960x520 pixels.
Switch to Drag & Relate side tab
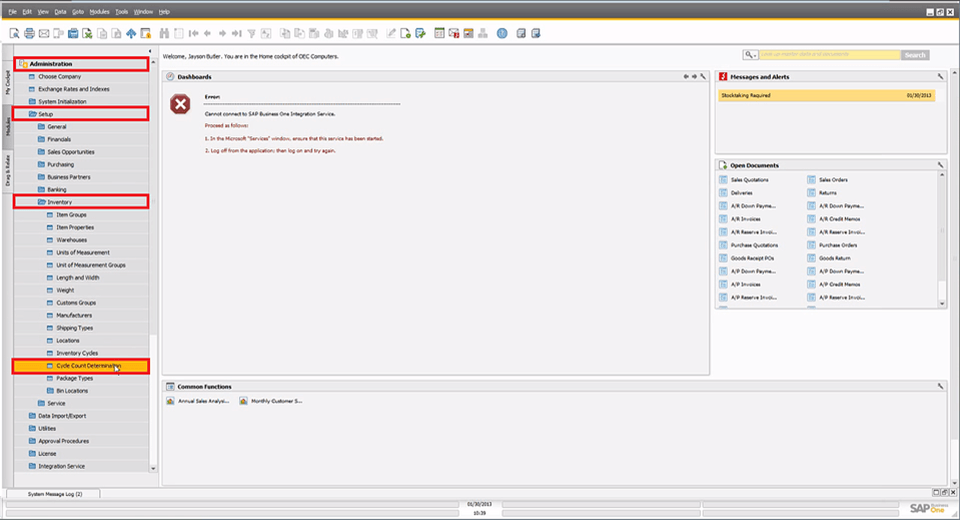pyautogui.click(x=8, y=170)
